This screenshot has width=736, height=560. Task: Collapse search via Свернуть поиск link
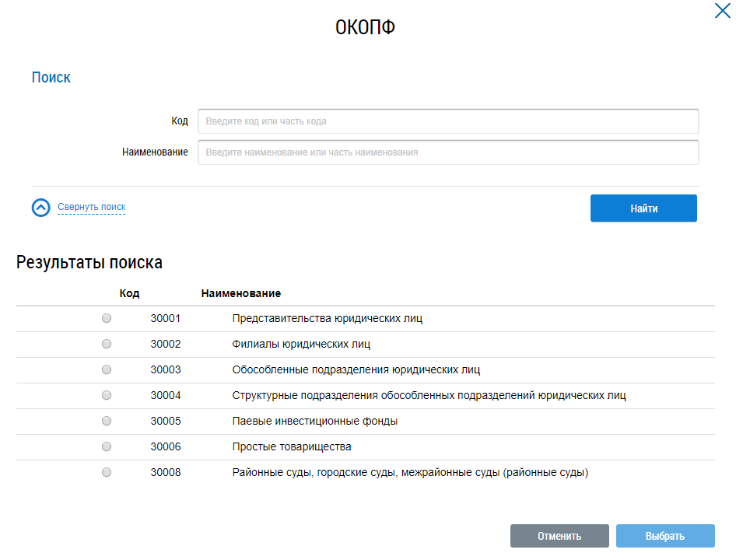click(91, 208)
